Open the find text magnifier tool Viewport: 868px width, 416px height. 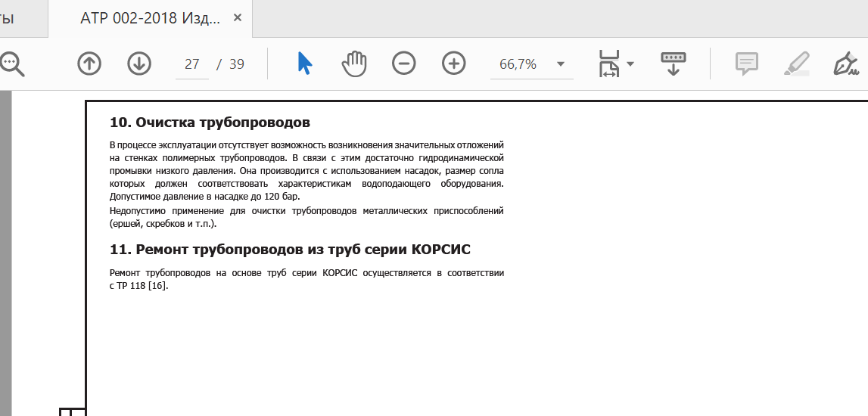[x=11, y=64]
